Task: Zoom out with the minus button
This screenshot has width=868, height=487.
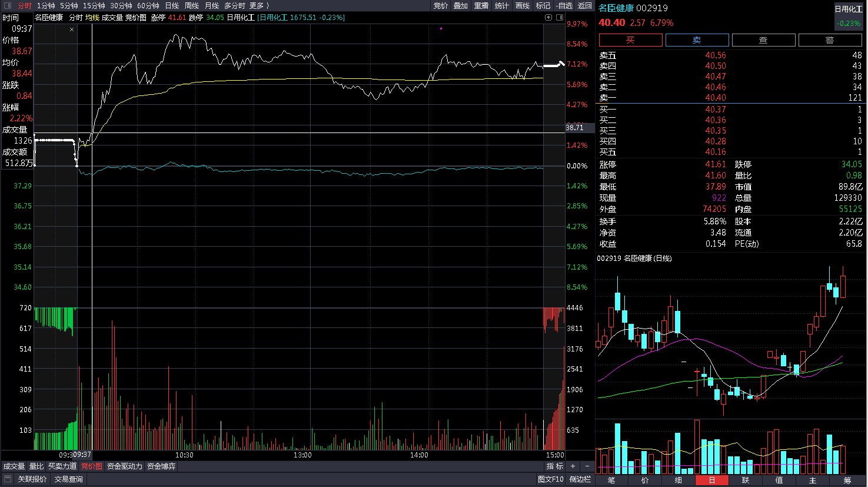Action: tap(587, 466)
